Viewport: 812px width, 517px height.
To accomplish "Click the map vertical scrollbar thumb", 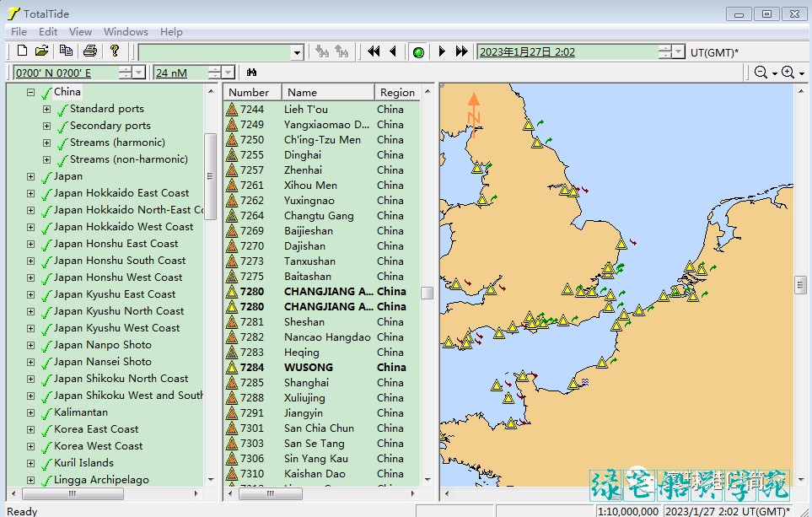I will (x=800, y=285).
